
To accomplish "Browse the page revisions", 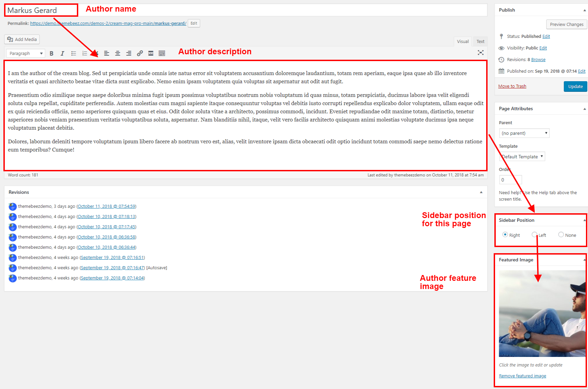I will 538,60.
